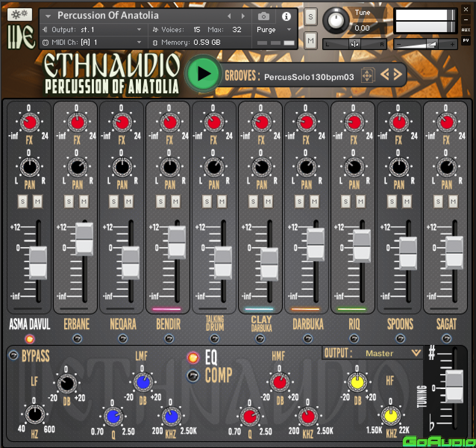This screenshot has height=448, width=476.
Task: Click the instrument info icon
Action: (x=286, y=16)
